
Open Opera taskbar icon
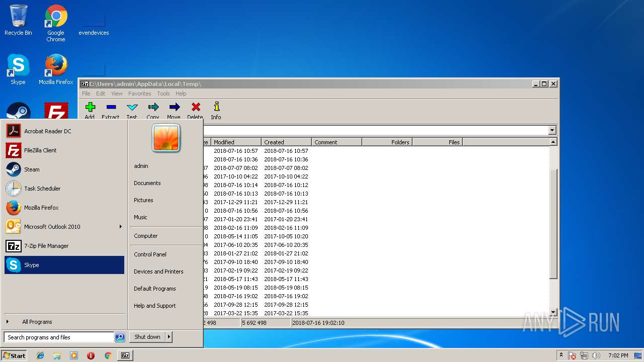(91, 355)
